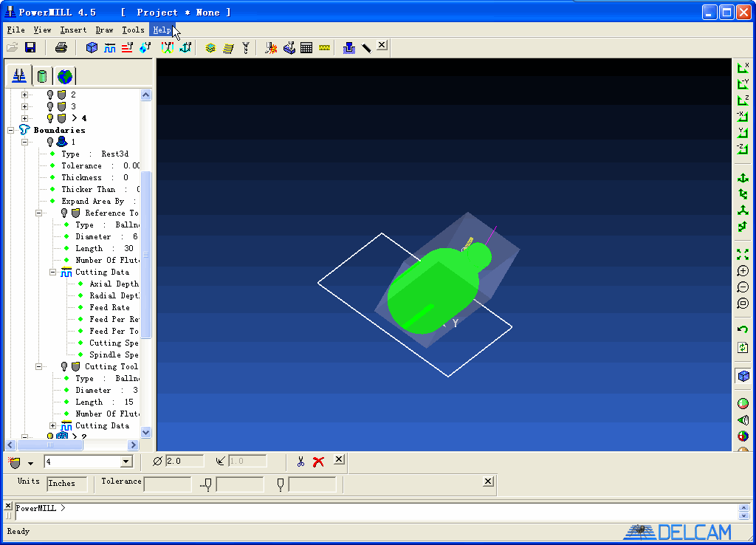756x545 pixels.
Task: Collapse the Reference Tool node
Action: (x=38, y=213)
